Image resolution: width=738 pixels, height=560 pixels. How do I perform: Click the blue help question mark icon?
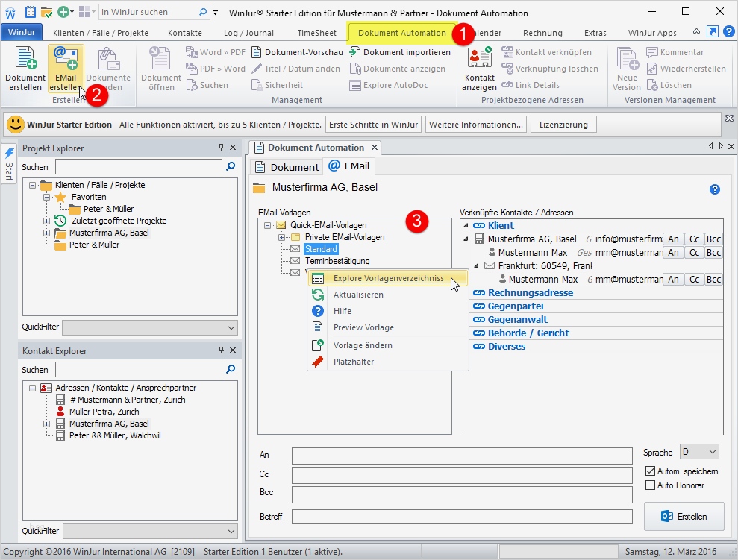(x=715, y=189)
